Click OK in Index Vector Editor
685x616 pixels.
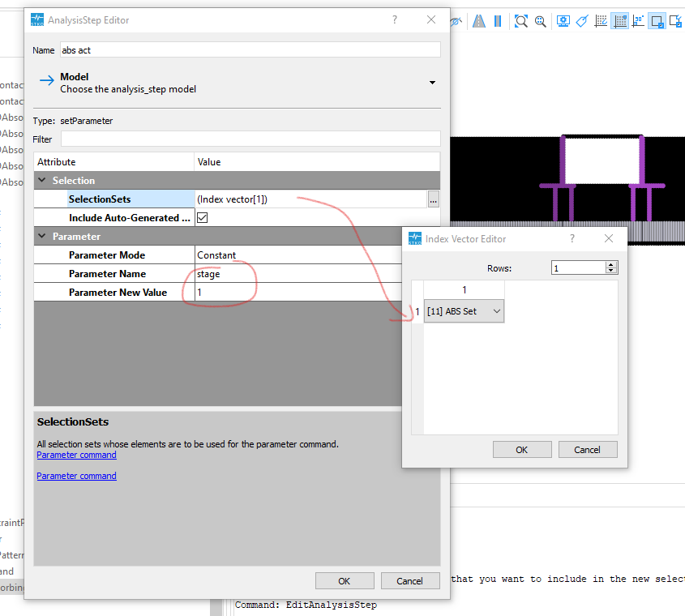522,450
